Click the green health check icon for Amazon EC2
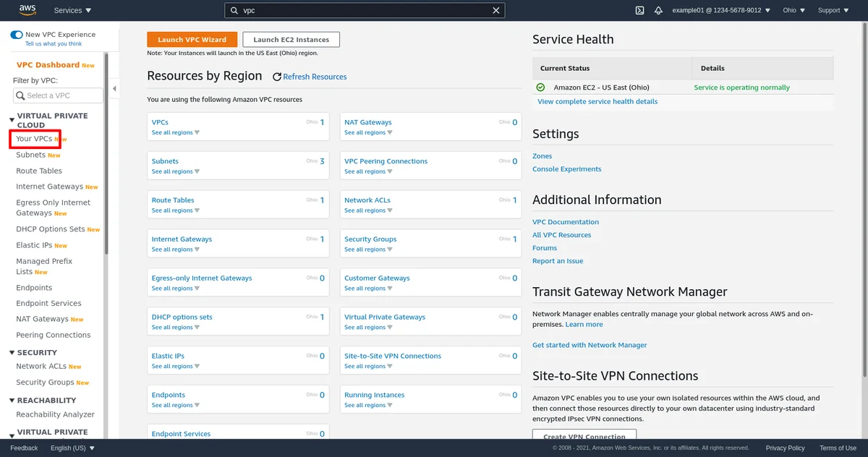Image resolution: width=868 pixels, height=457 pixels. tap(540, 87)
